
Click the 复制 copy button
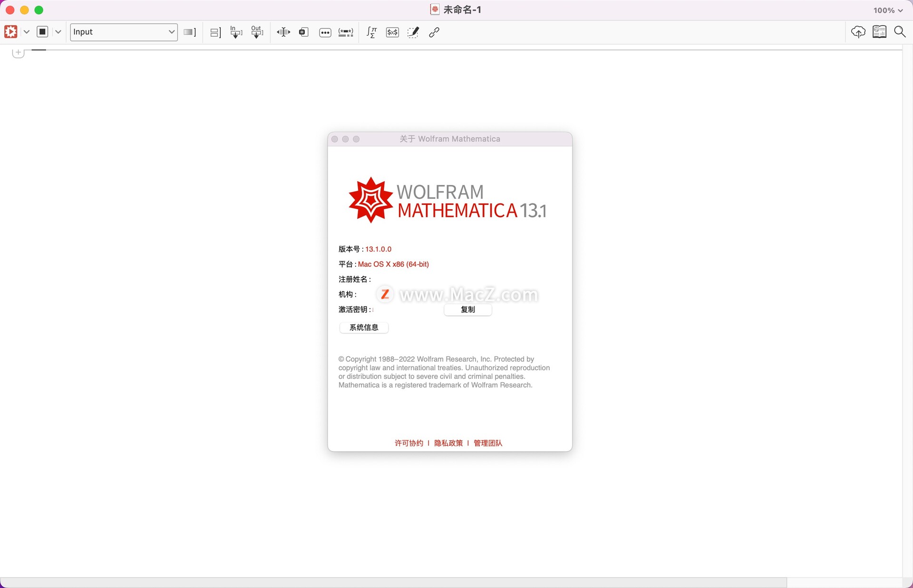coord(468,309)
